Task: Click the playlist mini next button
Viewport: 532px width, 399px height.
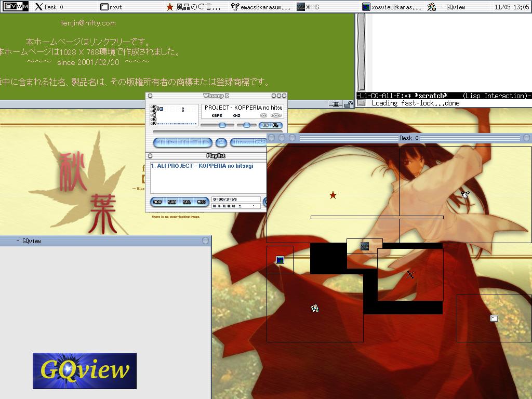Action: [x=233, y=206]
